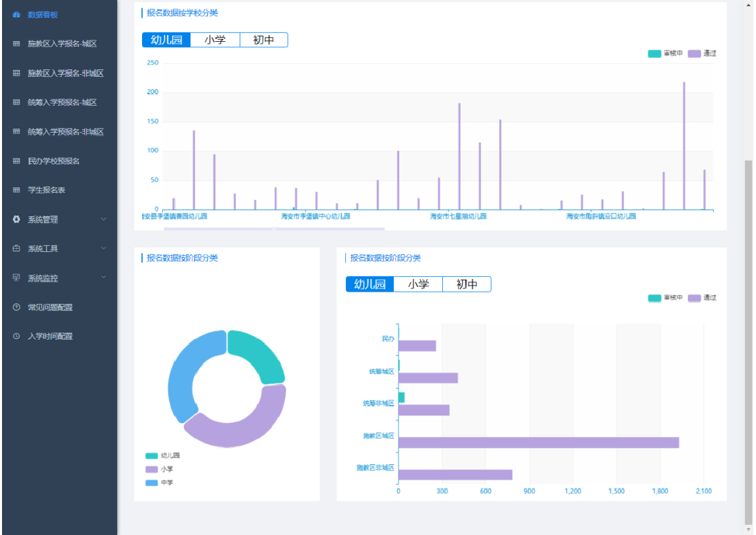Click the question mark icon for 常见问题配置
This screenshot has width=756, height=535.
17,307
